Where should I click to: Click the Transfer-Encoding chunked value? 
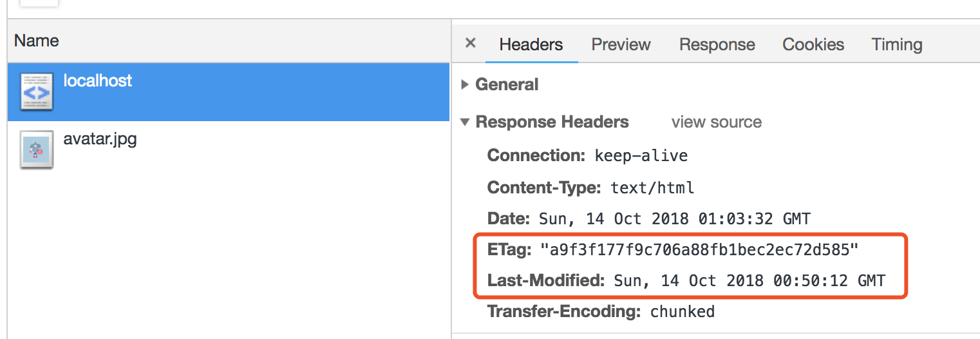click(x=683, y=312)
